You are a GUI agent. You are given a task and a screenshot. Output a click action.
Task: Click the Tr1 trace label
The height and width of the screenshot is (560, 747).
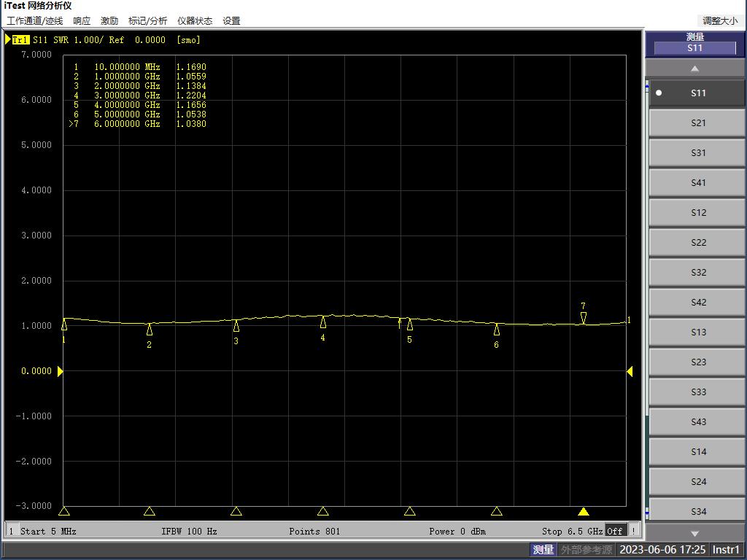pyautogui.click(x=21, y=40)
